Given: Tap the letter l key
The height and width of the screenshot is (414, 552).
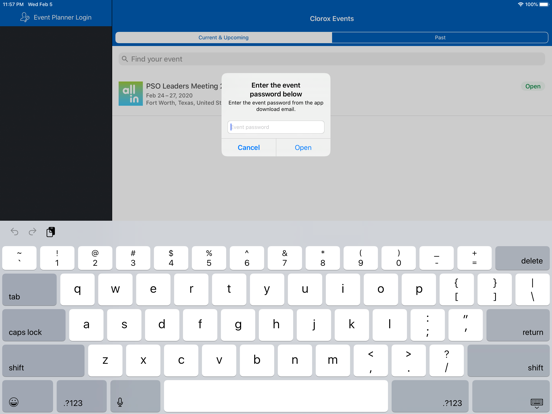Looking at the screenshot, I should pyautogui.click(x=390, y=325).
